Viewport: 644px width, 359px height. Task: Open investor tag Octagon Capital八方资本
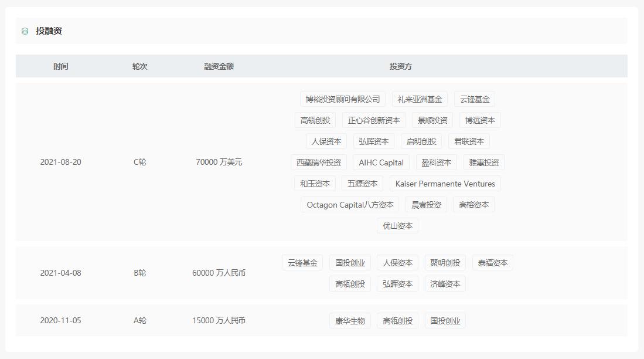pos(350,204)
